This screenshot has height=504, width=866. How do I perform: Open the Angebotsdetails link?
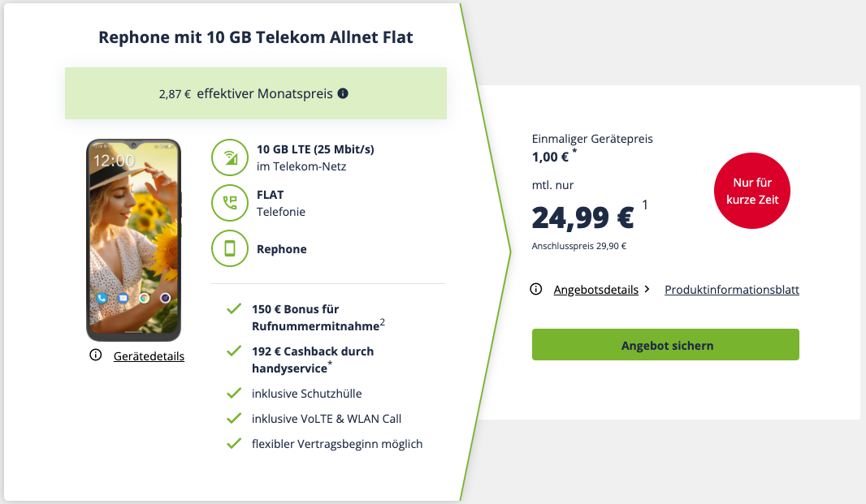coord(595,290)
